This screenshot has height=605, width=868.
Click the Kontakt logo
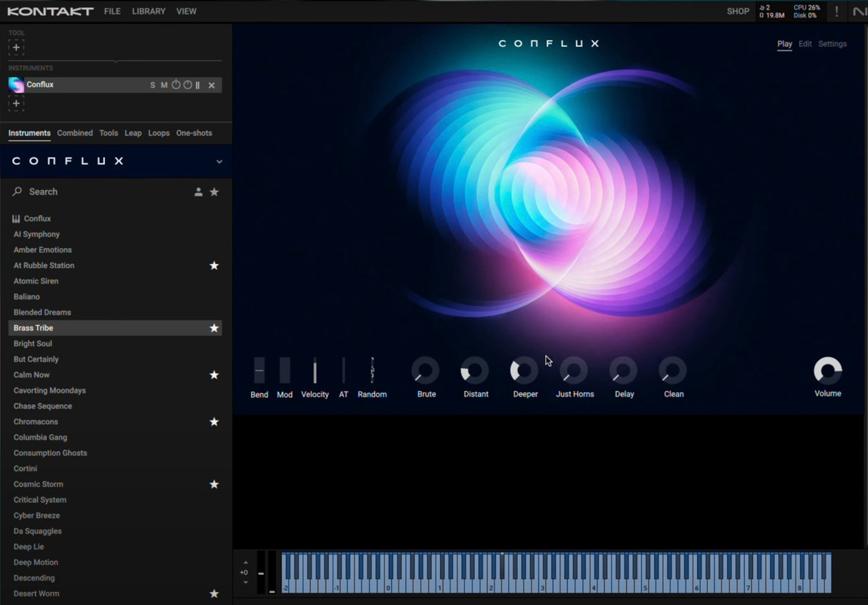(x=51, y=11)
